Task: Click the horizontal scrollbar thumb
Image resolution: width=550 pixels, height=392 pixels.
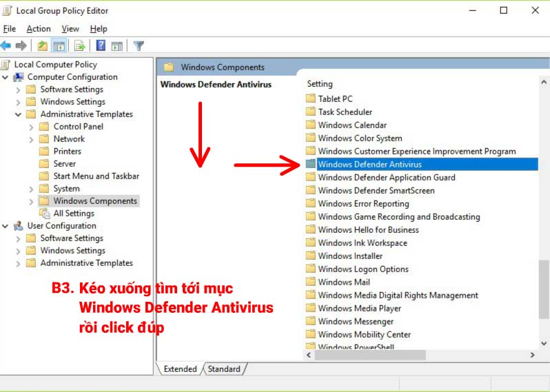Action: pyautogui.click(x=370, y=355)
